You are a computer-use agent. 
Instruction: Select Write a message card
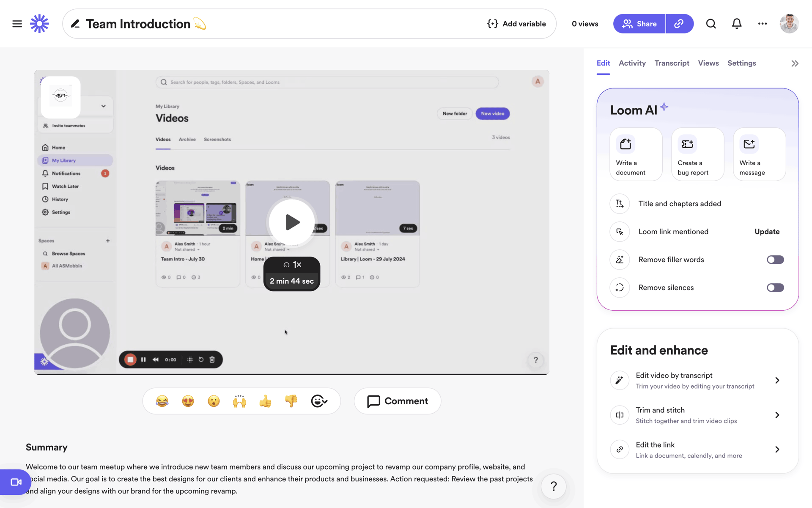[x=759, y=155]
